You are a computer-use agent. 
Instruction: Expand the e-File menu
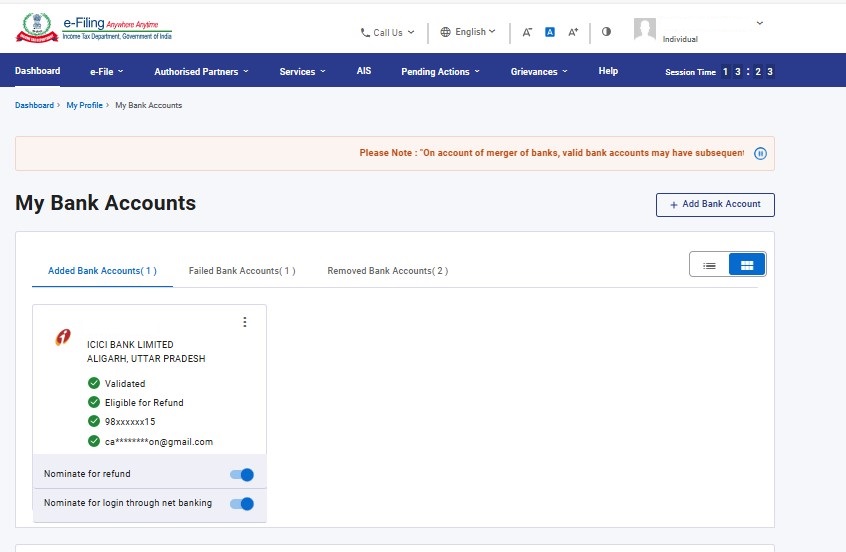coord(107,71)
